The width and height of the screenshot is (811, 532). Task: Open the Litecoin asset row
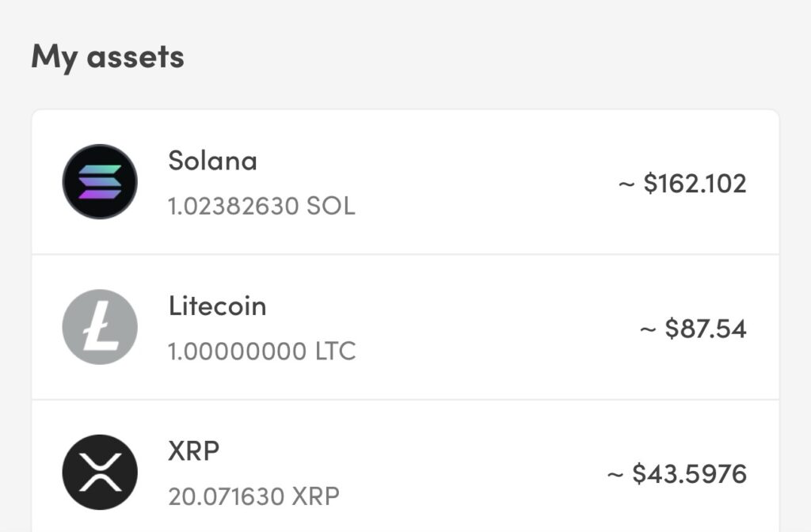pyautogui.click(x=405, y=327)
